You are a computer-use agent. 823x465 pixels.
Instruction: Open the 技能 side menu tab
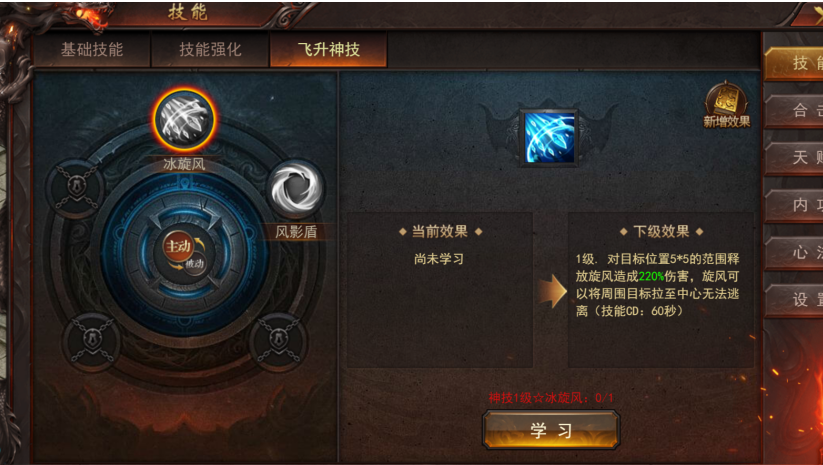[794, 64]
